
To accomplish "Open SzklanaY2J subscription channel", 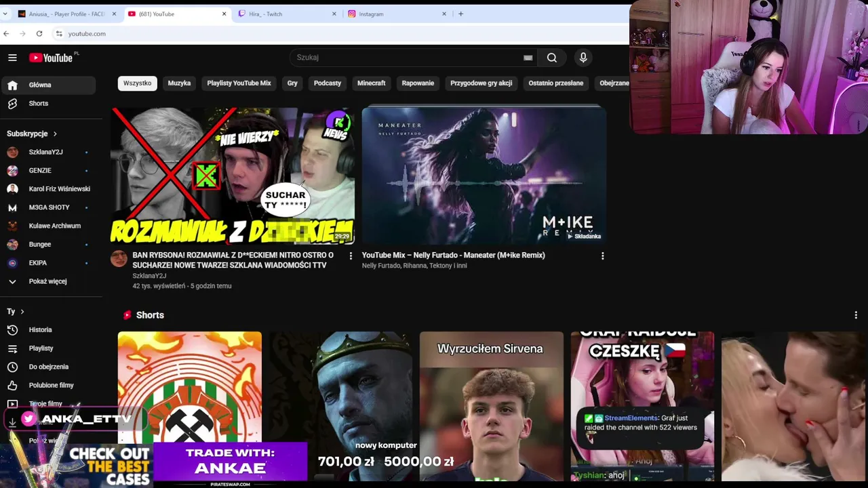I will pos(47,152).
